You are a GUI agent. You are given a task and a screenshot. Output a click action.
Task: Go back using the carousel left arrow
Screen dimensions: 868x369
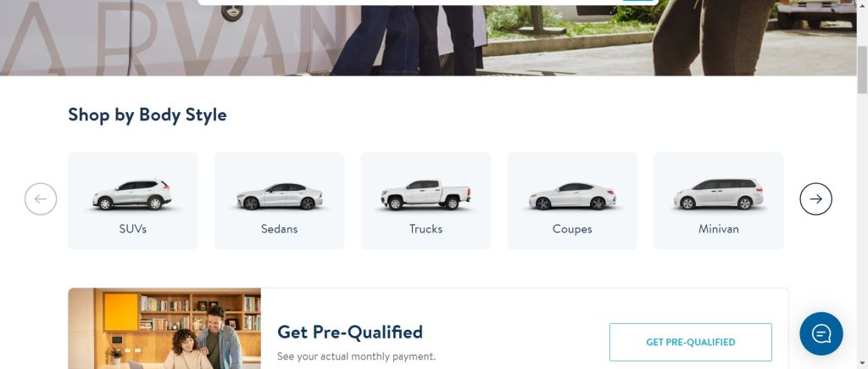[x=41, y=198]
